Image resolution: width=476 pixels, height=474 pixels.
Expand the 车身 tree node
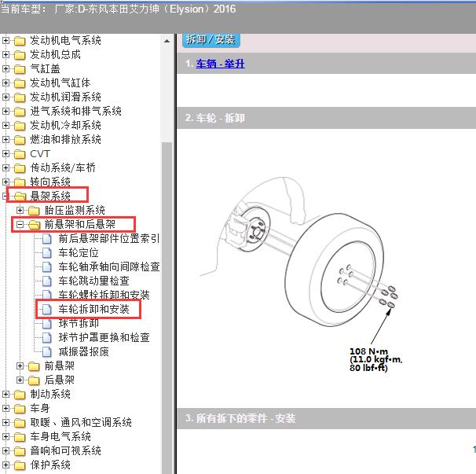click(5, 409)
